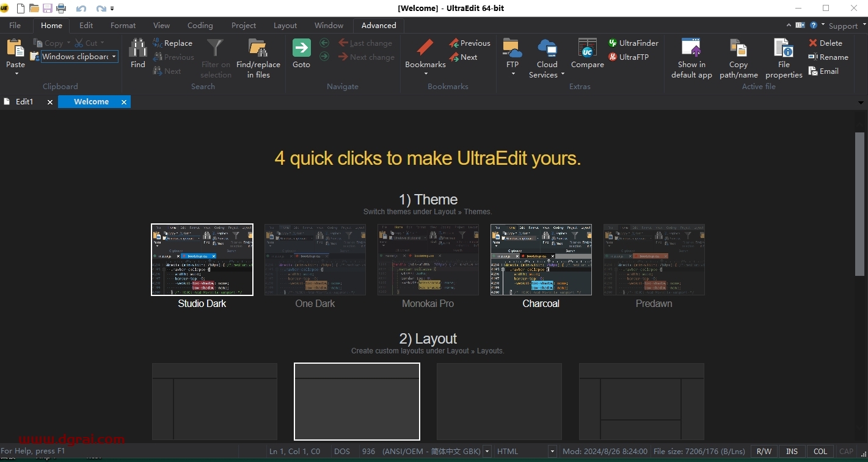Open File properties
868x462 pixels.
coord(783,49)
